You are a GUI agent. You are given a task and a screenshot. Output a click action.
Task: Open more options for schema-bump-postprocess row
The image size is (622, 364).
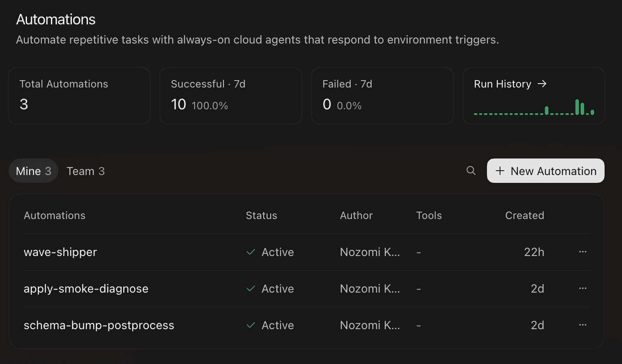[583, 325]
